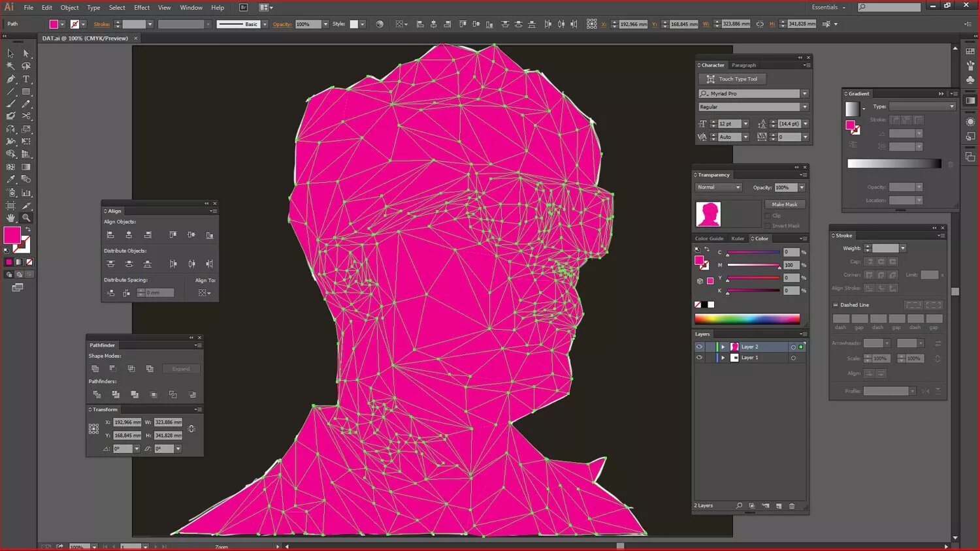
Task: Click the Expand button in Pathfinder
Action: coord(181,368)
